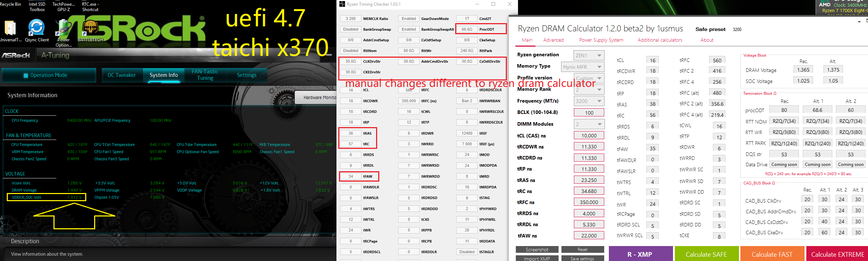The width and height of the screenshot is (868, 261).
Task: Click the tRFC value 560 in DRAM Calculator
Action: click(x=717, y=60)
